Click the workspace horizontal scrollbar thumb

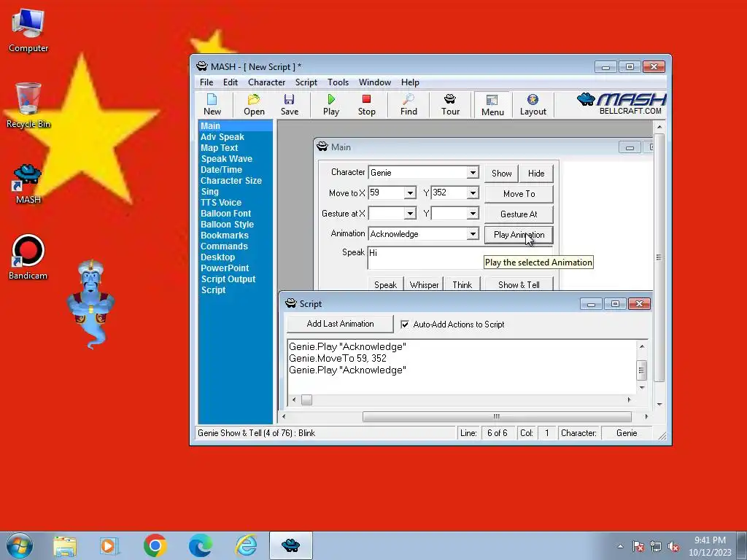(497, 416)
